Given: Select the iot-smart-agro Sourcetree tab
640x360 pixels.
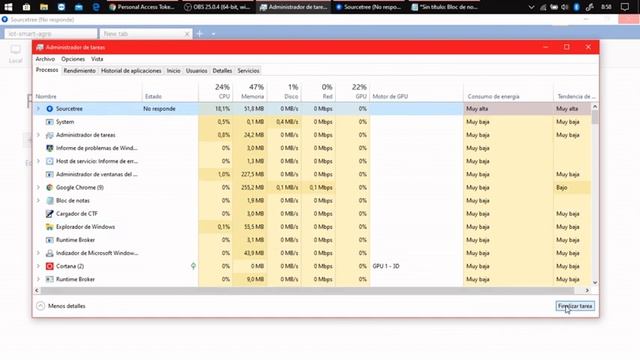Looking at the screenshot, I should (51, 34).
